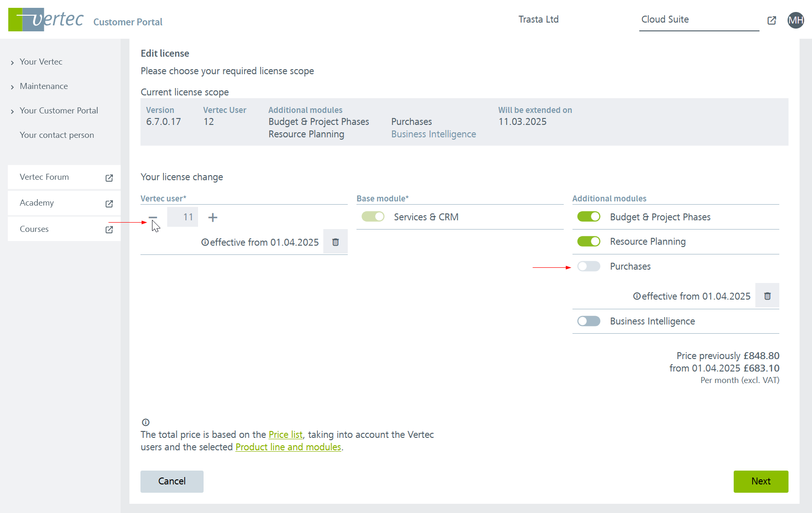The width and height of the screenshot is (812, 513).
Task: Remove the Purchases change via trash icon
Action: coord(767,296)
